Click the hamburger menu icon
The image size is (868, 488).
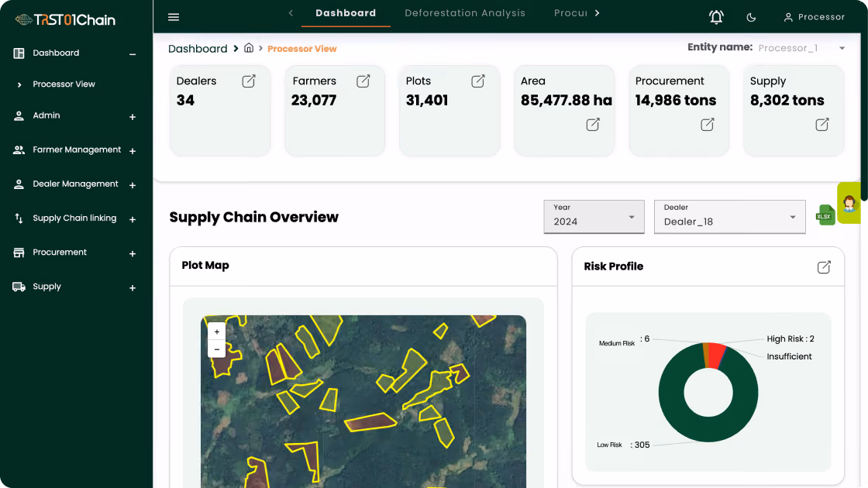(174, 17)
